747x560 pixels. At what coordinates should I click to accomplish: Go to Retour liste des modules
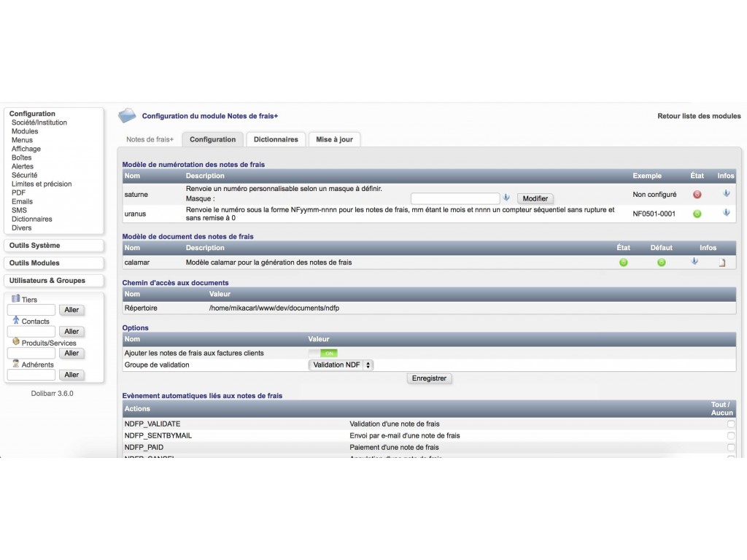pyautogui.click(x=699, y=116)
